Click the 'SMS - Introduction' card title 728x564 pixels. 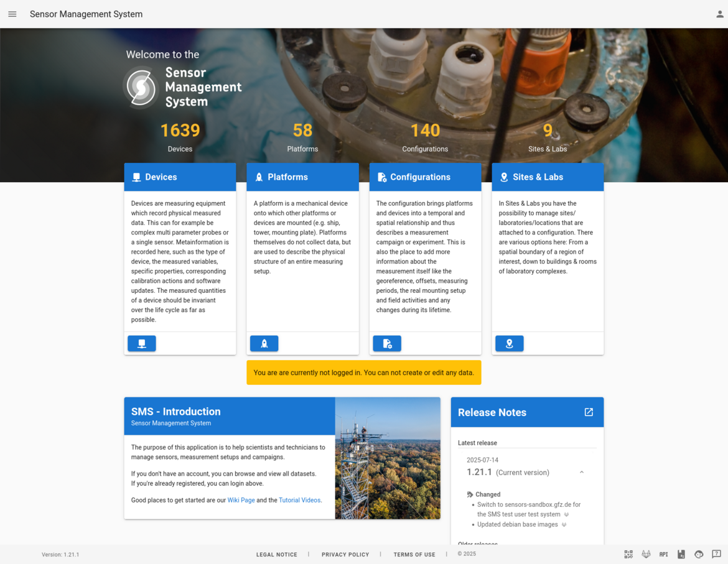176,412
